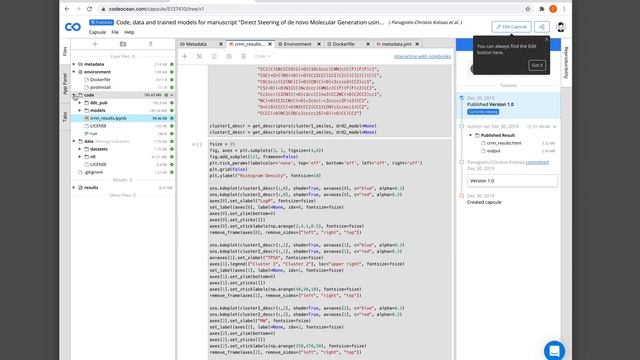Close the Environment tab
Image resolution: width=640 pixels, height=360 pixels.
click(x=319, y=44)
